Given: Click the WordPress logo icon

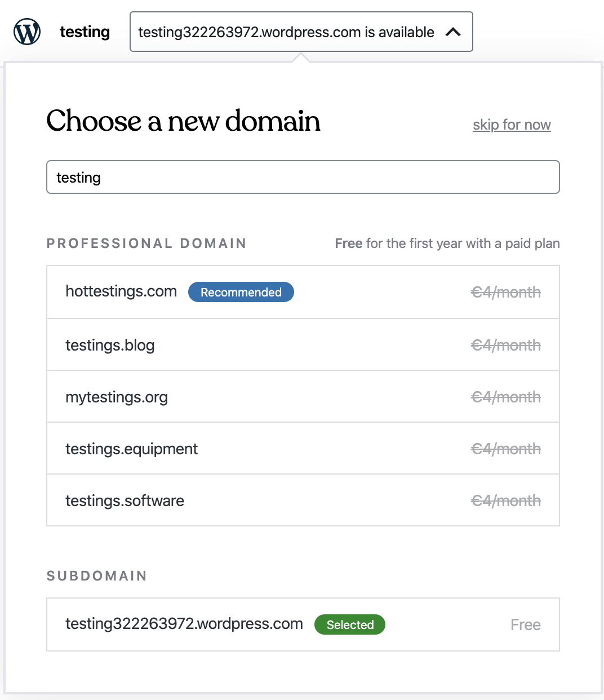Looking at the screenshot, I should click(27, 32).
